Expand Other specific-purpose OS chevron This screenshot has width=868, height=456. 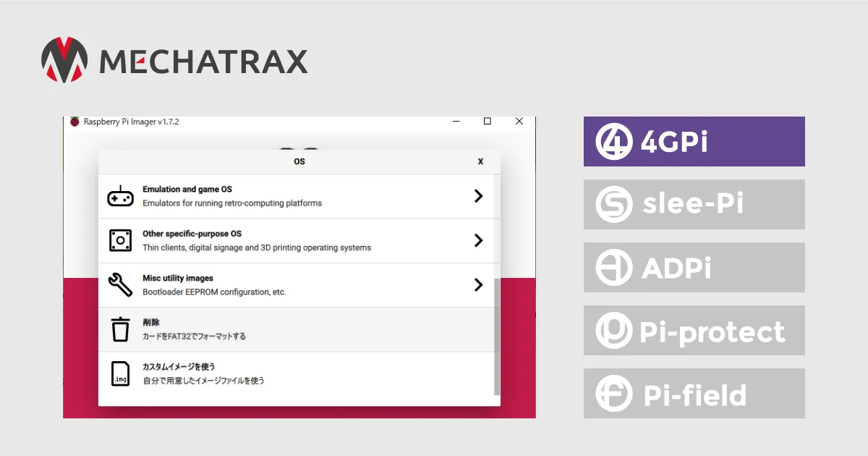tap(478, 240)
